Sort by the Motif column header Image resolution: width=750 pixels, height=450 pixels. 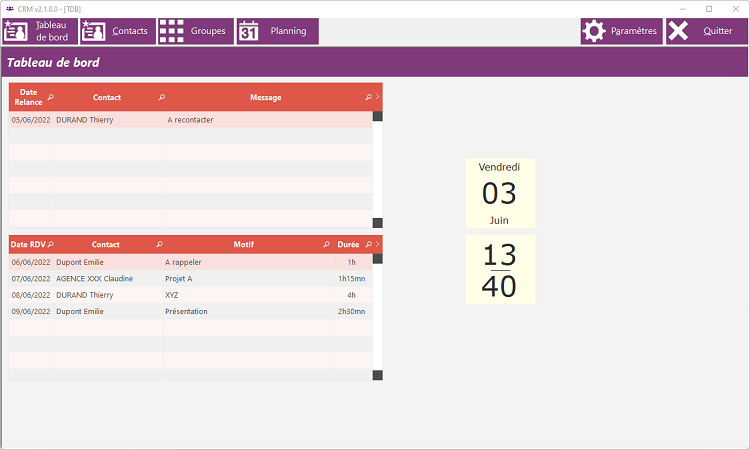tap(243, 244)
